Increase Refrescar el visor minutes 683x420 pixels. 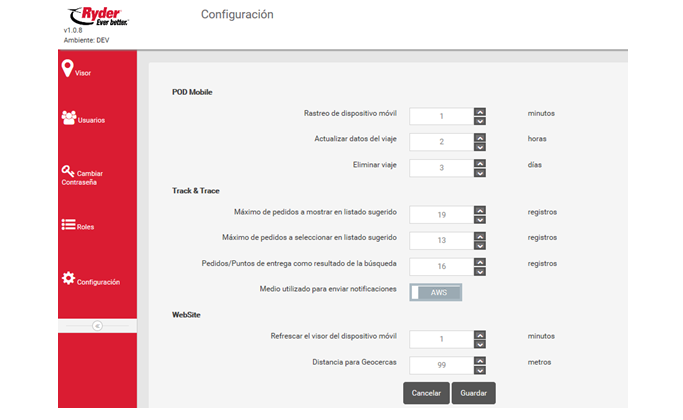click(x=480, y=333)
